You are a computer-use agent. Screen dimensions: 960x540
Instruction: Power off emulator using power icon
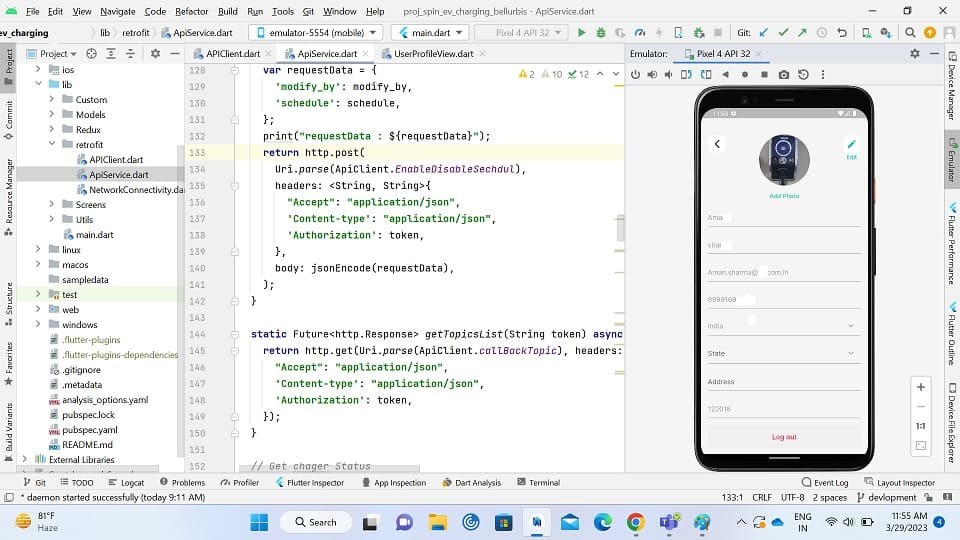click(x=636, y=75)
